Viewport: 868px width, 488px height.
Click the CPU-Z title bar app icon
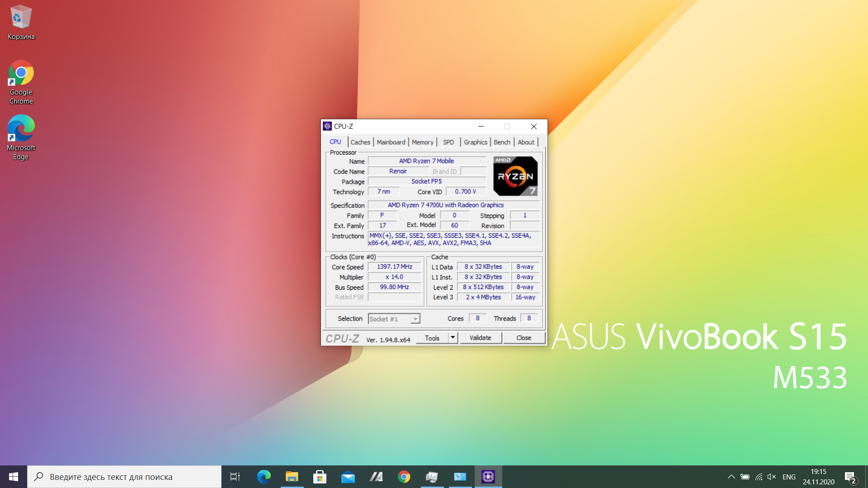click(327, 127)
